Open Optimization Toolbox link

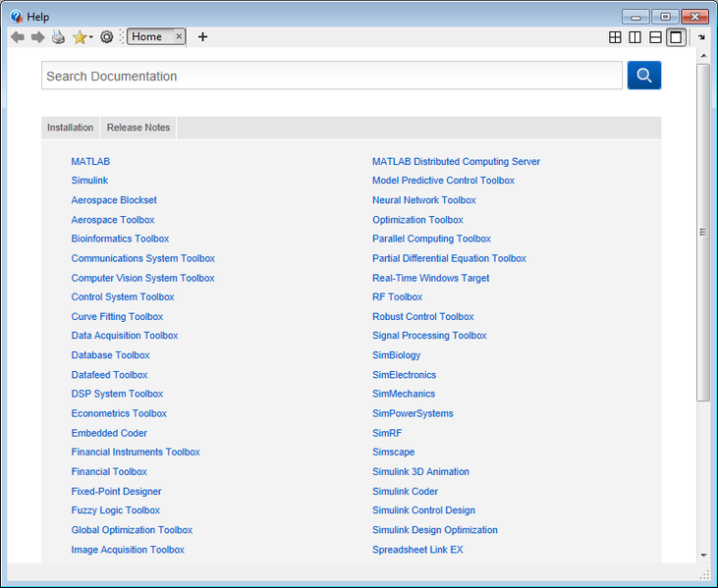click(x=417, y=220)
